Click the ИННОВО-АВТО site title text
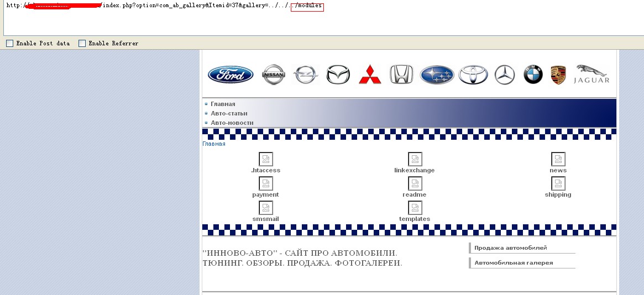This screenshot has width=644, height=295. 302,258
